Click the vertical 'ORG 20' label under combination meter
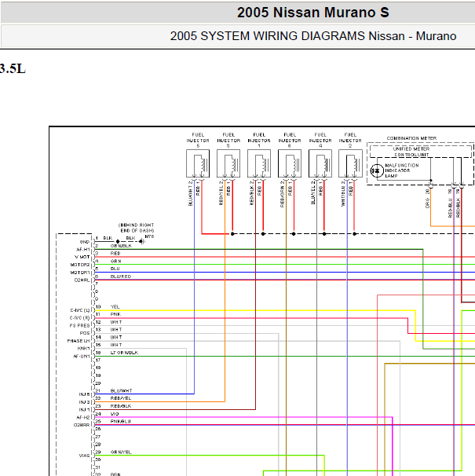Screen dimensions: 475x476 coord(427,199)
